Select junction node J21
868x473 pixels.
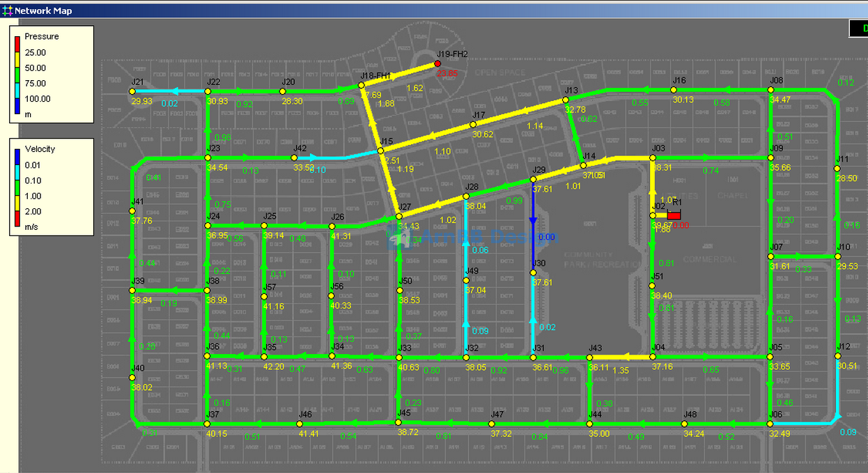coord(132,91)
